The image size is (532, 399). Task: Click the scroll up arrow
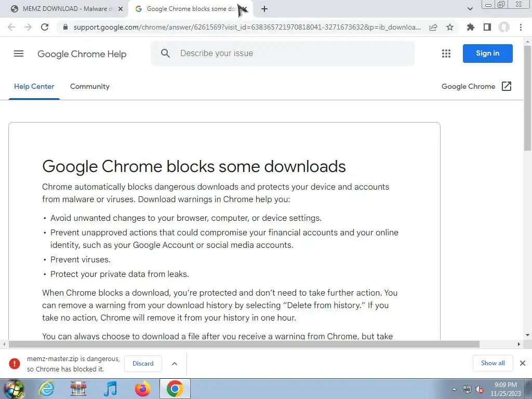pos(527,42)
